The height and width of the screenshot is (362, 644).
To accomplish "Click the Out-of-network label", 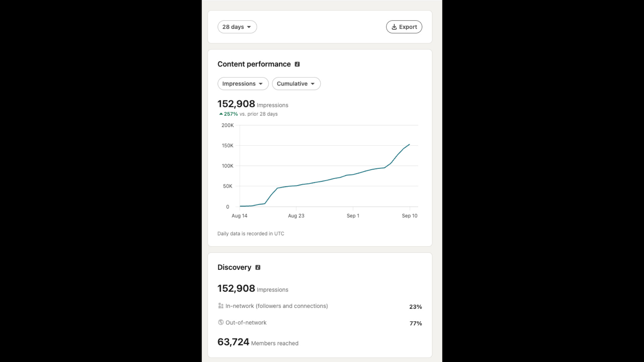I will tap(246, 322).
